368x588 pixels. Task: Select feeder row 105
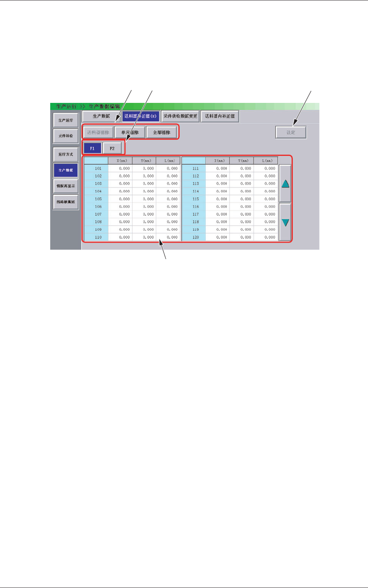click(96, 199)
